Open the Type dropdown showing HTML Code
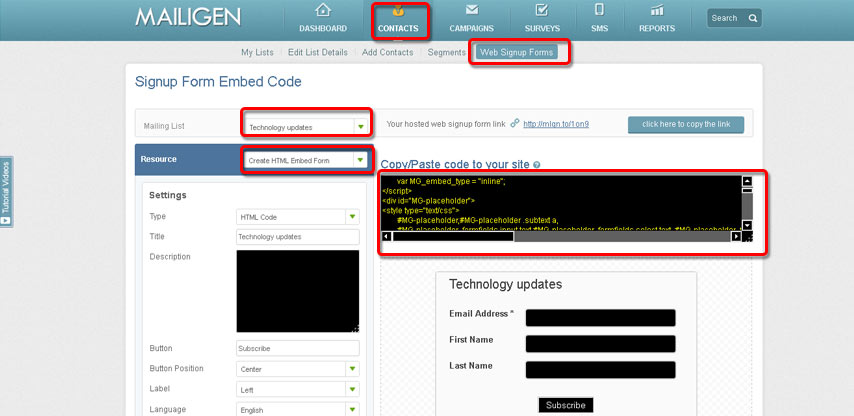Viewport: 854px width, 416px height. 298,217
